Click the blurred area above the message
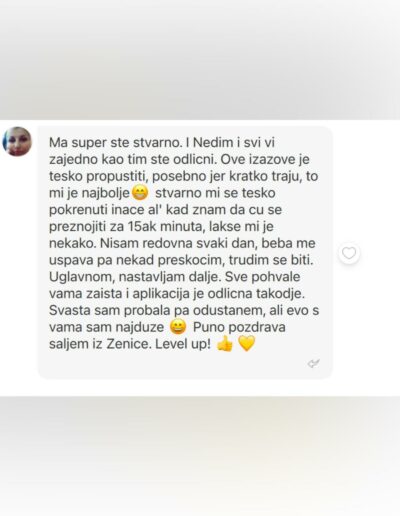The height and width of the screenshot is (516, 400). coord(200,60)
